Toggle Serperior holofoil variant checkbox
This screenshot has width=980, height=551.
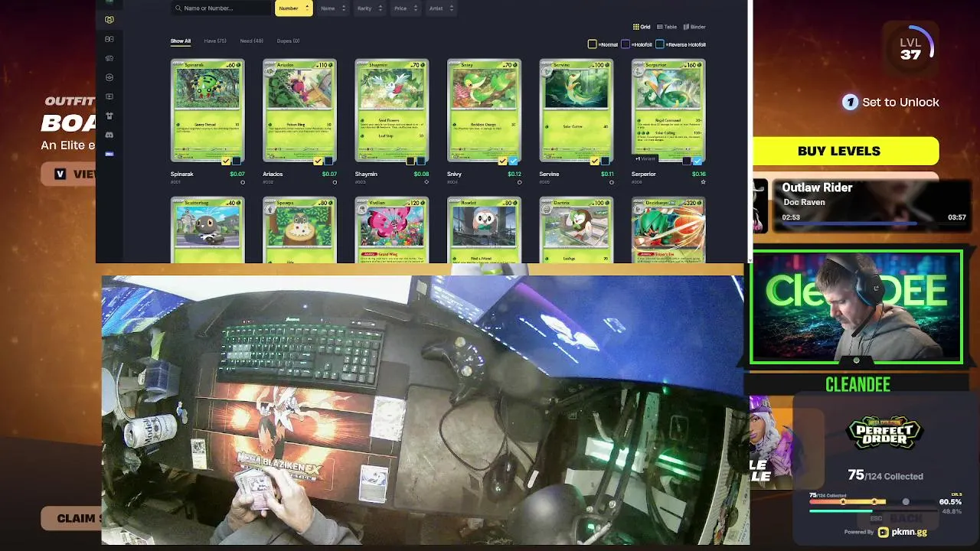click(x=687, y=161)
